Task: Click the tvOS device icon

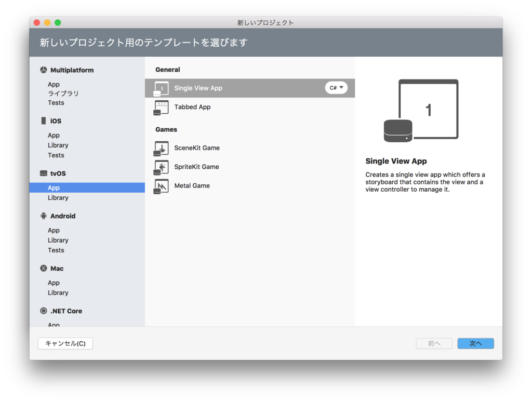Action: click(x=44, y=173)
